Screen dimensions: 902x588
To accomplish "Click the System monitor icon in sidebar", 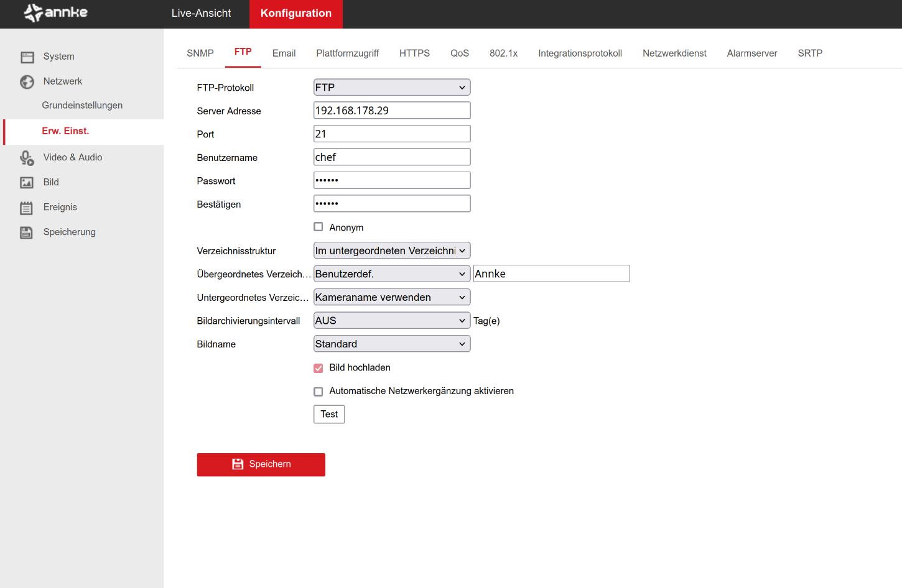I will click(27, 57).
